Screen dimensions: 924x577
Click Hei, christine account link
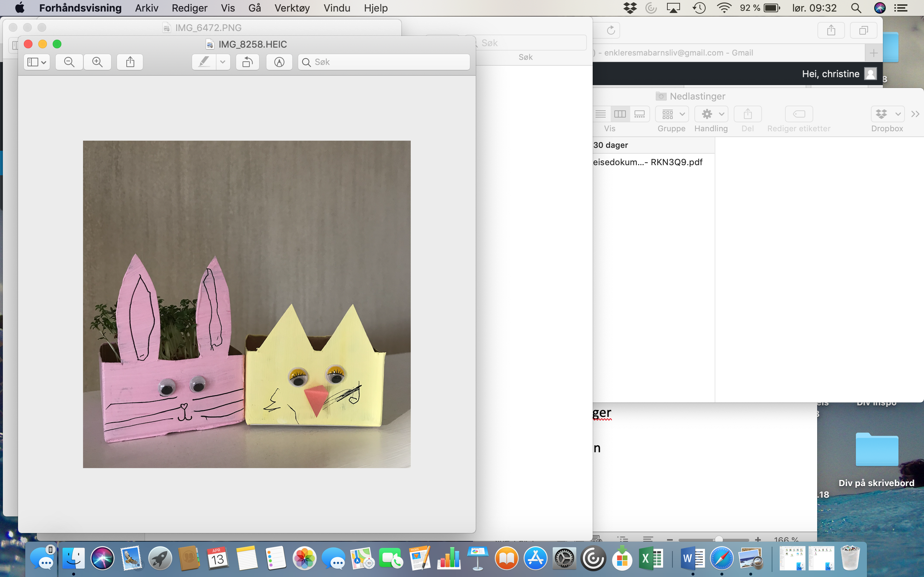tap(831, 74)
